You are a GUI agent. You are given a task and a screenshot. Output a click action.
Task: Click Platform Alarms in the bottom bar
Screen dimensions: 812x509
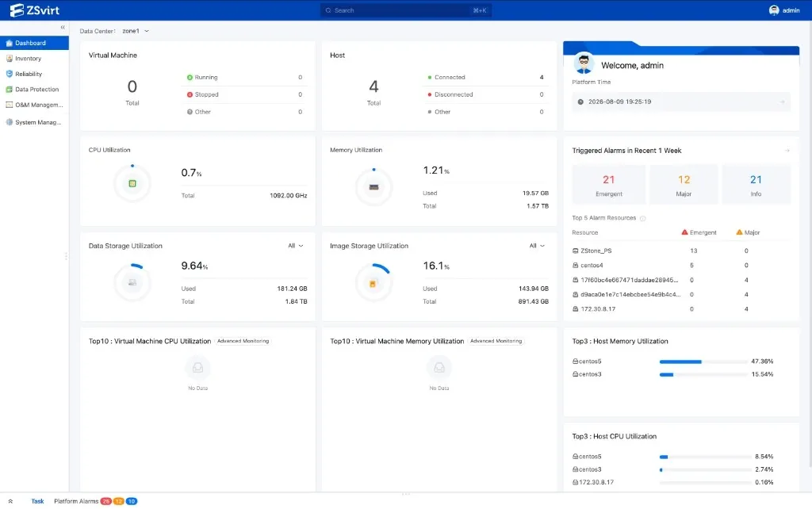click(76, 501)
